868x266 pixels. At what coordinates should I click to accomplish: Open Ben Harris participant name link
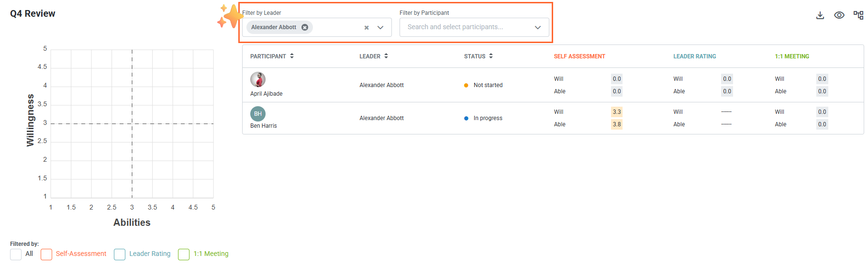(264, 126)
